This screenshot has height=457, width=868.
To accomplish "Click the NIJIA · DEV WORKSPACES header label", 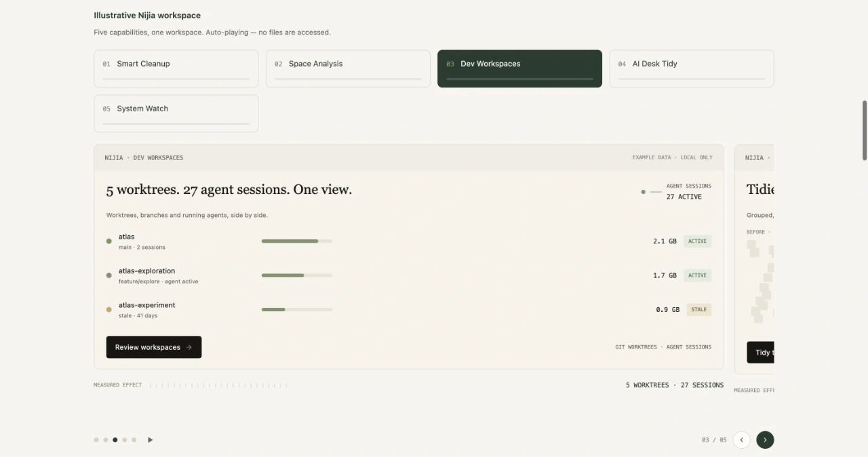I will pos(144,157).
